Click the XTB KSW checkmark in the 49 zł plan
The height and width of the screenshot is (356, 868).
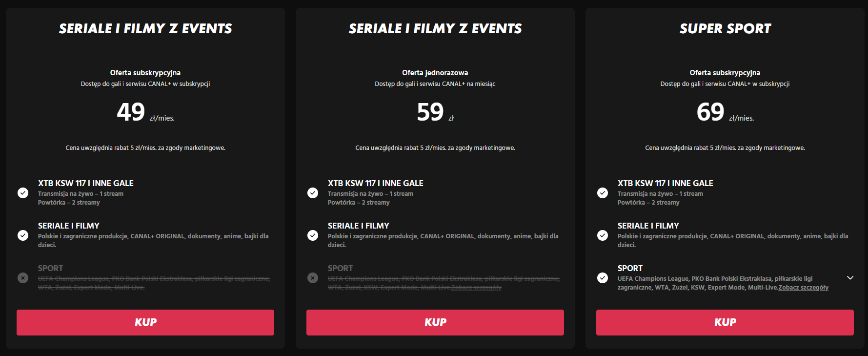[23, 193]
